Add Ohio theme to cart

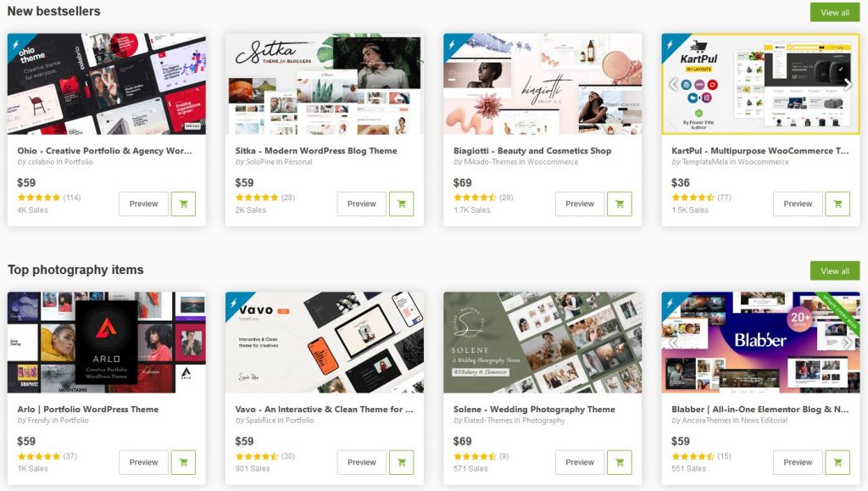point(183,204)
